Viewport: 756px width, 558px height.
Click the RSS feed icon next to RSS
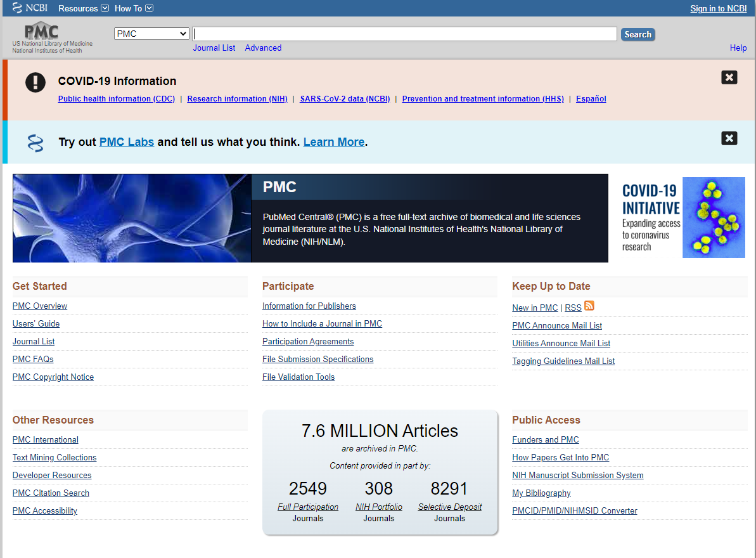(589, 305)
